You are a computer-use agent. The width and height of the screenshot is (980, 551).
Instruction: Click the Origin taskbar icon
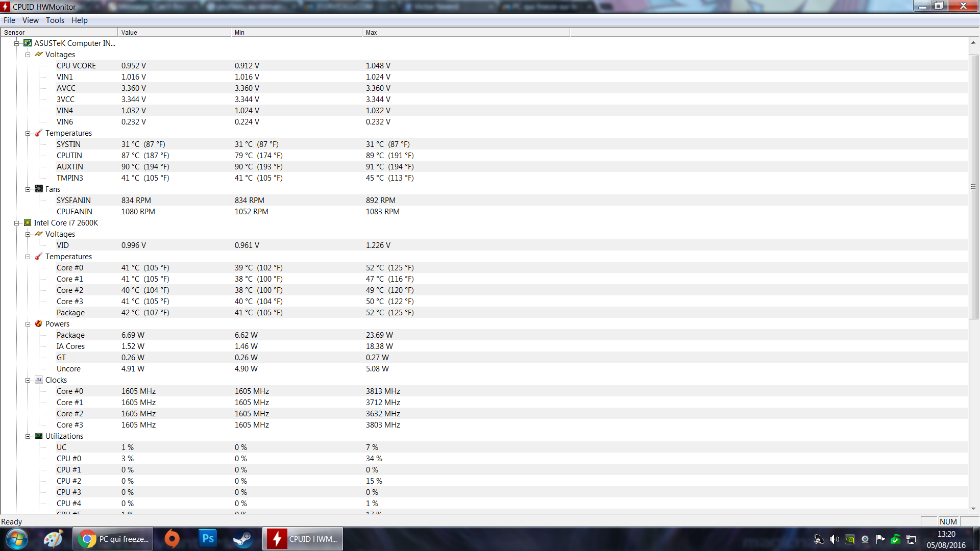tap(173, 539)
